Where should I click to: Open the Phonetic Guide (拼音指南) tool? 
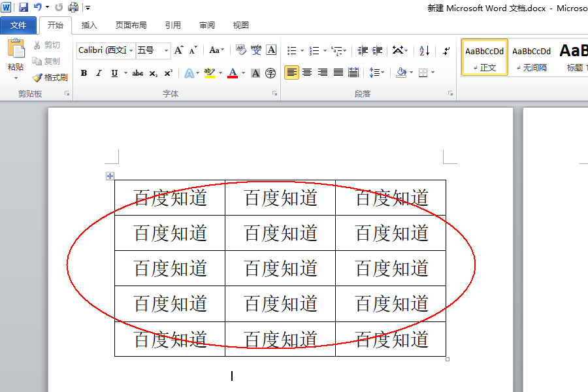[x=256, y=48]
